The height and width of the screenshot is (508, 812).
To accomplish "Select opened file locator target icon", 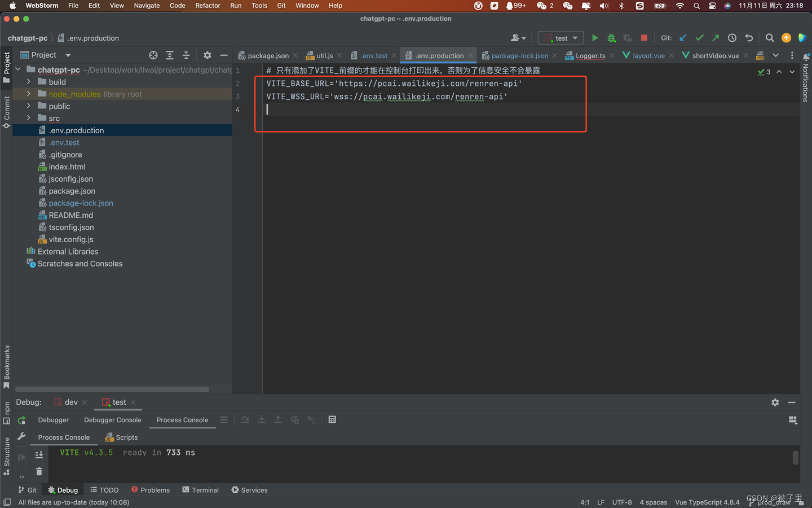I will click(x=153, y=55).
